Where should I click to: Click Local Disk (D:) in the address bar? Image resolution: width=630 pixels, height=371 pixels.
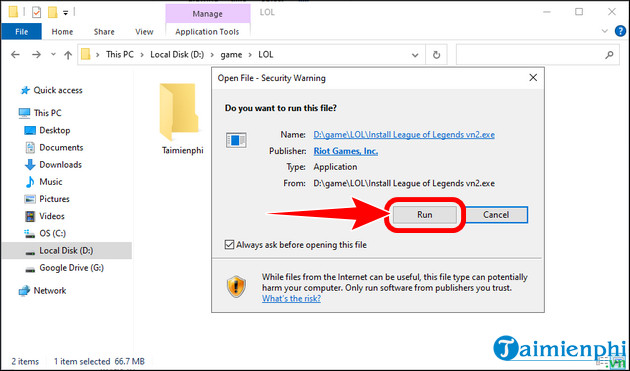point(177,55)
